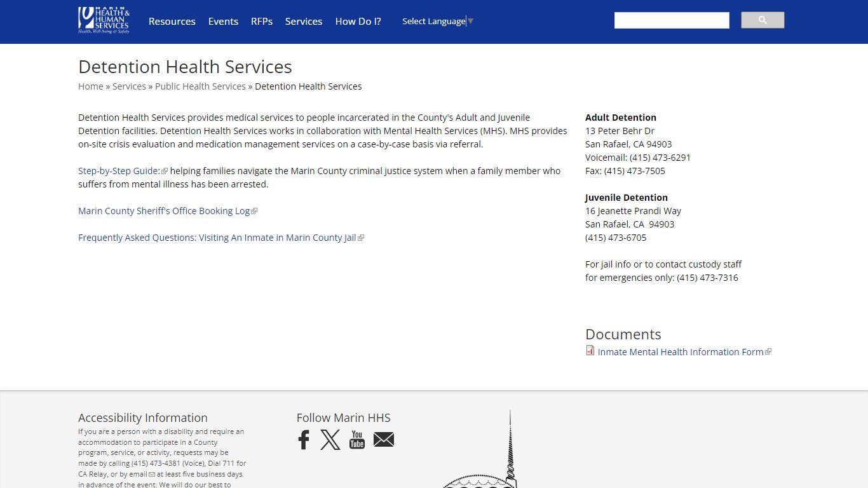Click the Select Language dropdown arrow

tap(470, 21)
